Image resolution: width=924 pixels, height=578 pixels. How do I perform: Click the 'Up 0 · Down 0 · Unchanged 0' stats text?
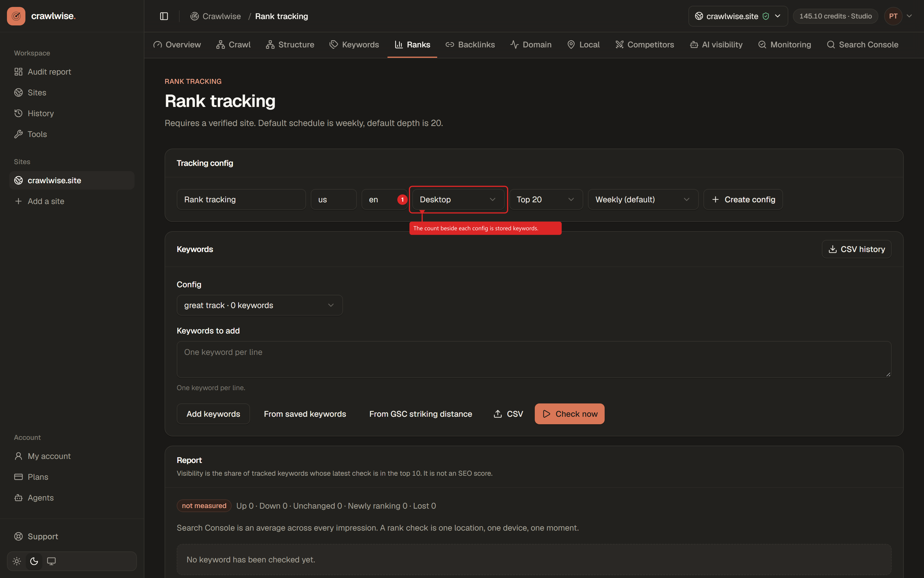point(289,506)
